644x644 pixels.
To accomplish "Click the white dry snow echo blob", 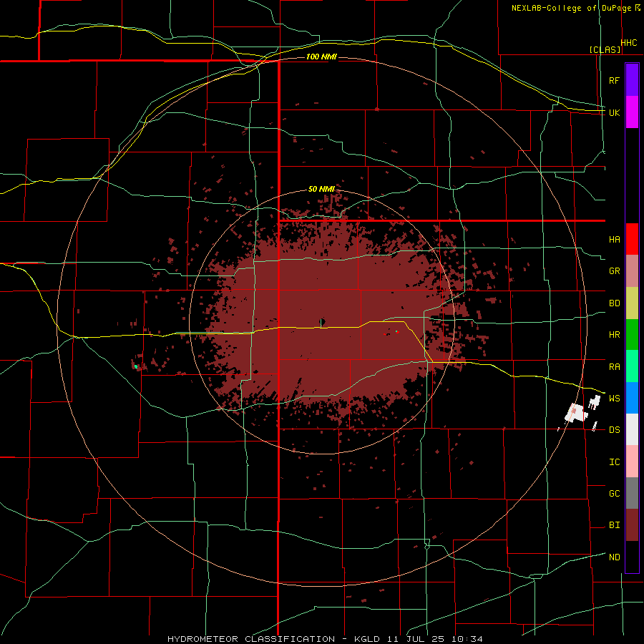I will (576, 413).
